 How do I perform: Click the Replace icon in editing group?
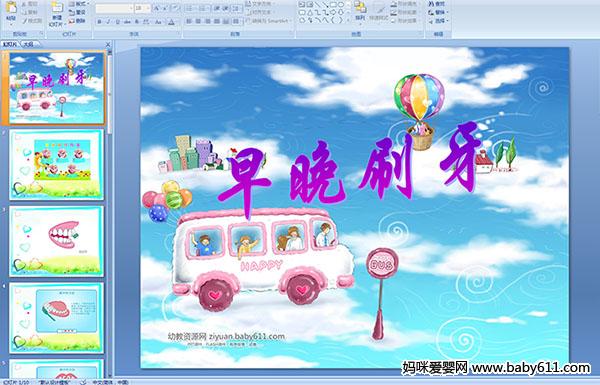[437, 12]
